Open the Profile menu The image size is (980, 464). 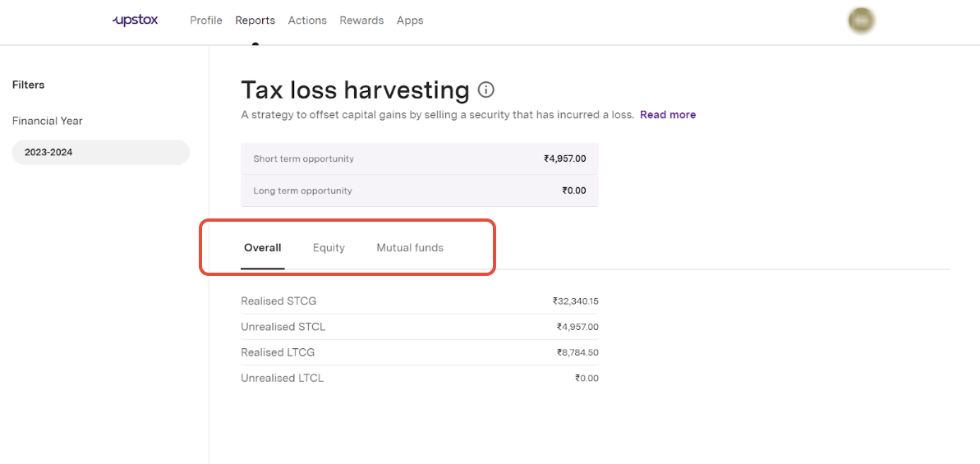tap(205, 21)
